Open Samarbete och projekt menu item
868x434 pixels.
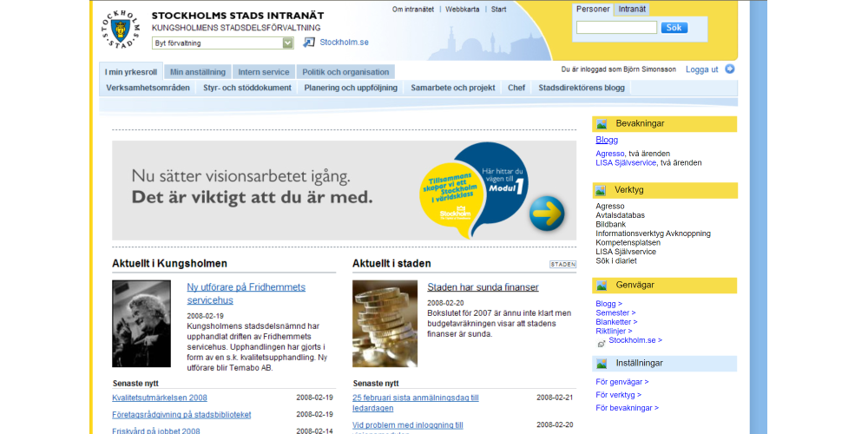(453, 88)
